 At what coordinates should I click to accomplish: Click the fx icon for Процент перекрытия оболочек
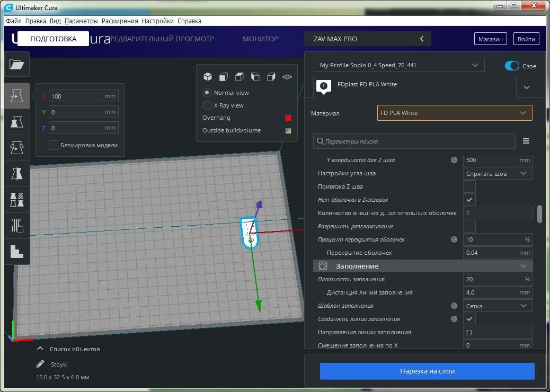point(454,239)
